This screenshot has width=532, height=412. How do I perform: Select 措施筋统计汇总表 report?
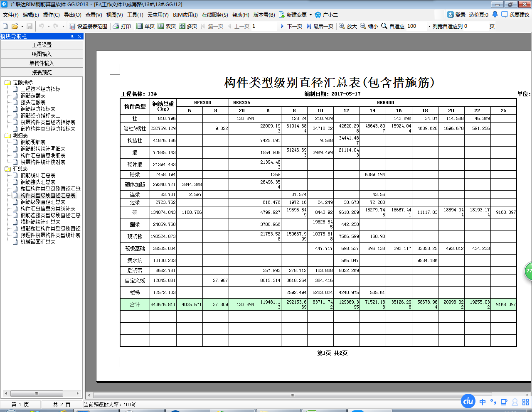point(40,222)
